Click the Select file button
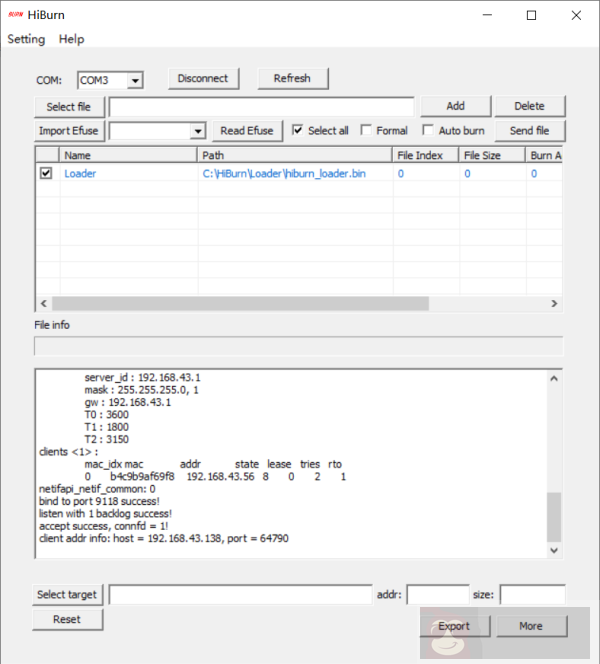The height and width of the screenshot is (664, 600). point(69,106)
